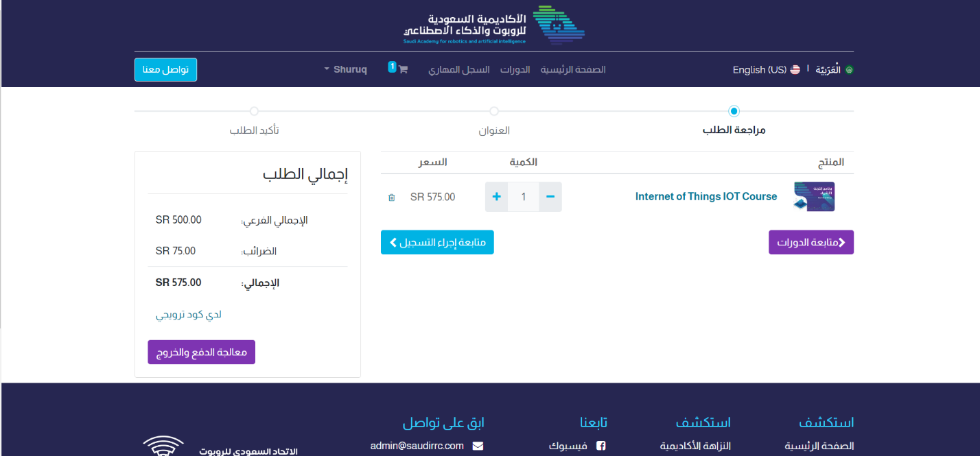
Task: Click the متابعة إجراء التسجيل button
Action: (x=437, y=242)
